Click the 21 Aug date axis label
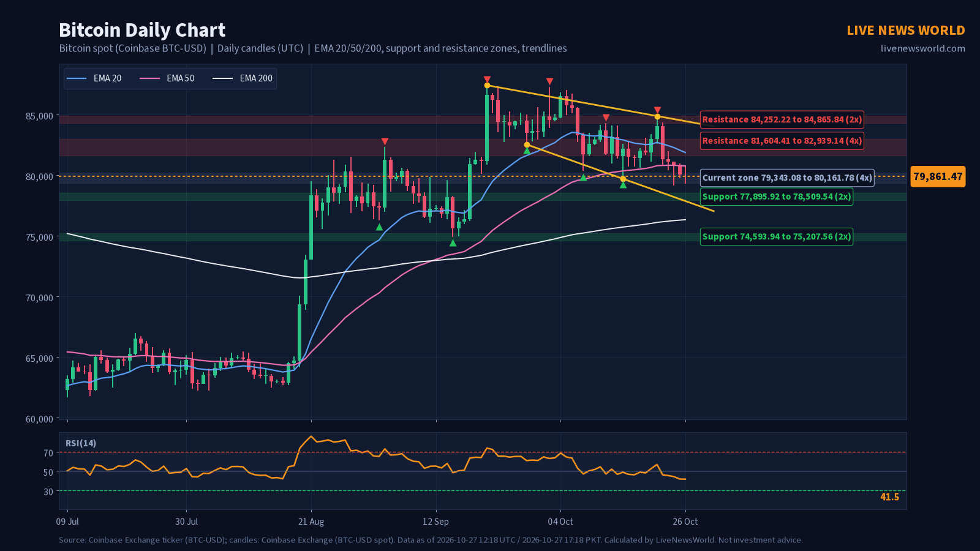This screenshot has width=980, height=551. click(311, 522)
